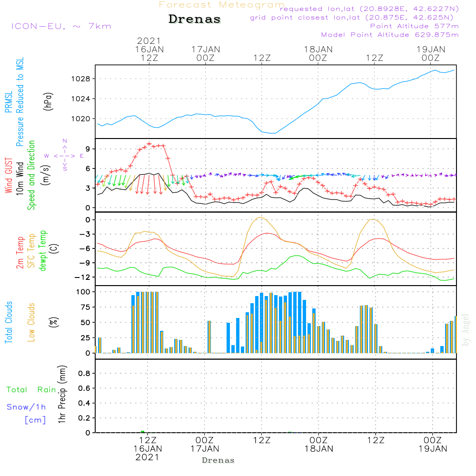Select the black '10m Wind' label
Screen dimensions: 476x476
pyautogui.click(x=20, y=178)
